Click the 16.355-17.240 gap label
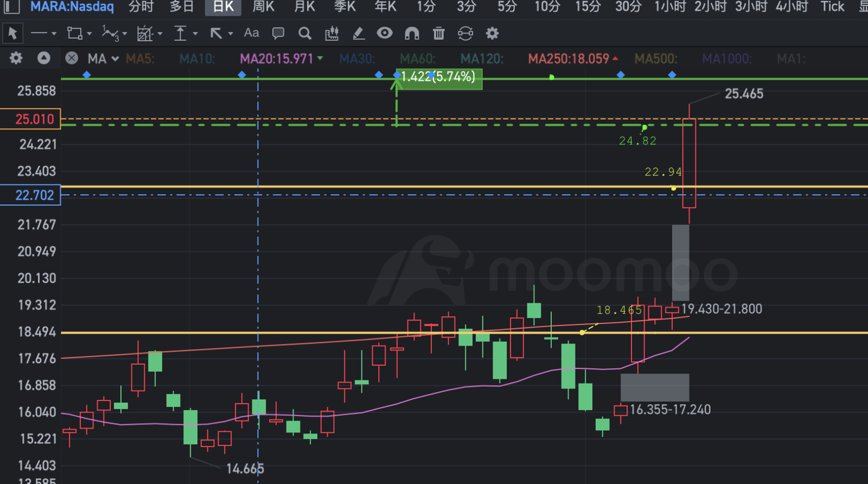The width and height of the screenshot is (868, 484). (x=670, y=410)
